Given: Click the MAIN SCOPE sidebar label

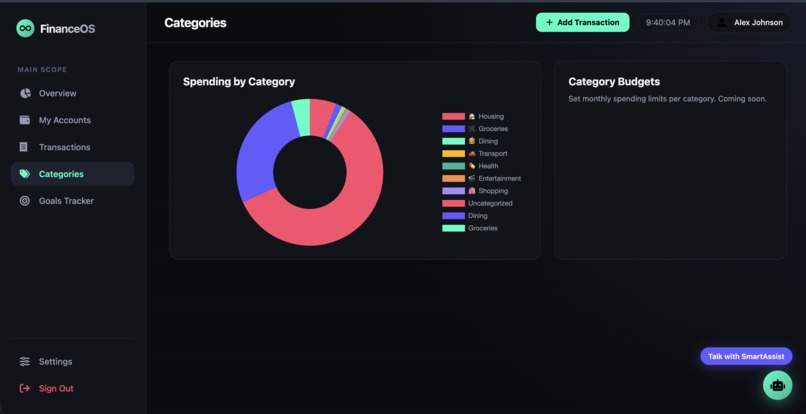Looking at the screenshot, I should [42, 69].
